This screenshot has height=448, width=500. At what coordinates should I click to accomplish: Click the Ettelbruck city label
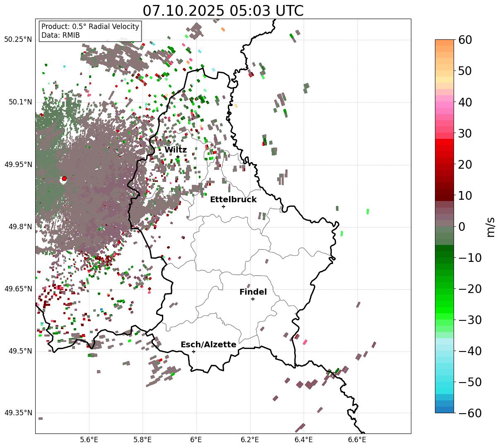(233, 200)
